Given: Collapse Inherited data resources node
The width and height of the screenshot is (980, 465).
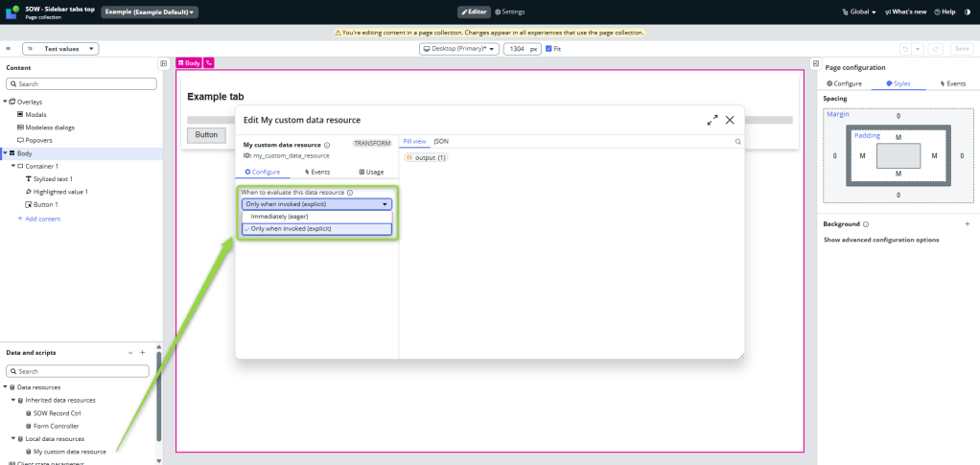Looking at the screenshot, I should (x=13, y=400).
